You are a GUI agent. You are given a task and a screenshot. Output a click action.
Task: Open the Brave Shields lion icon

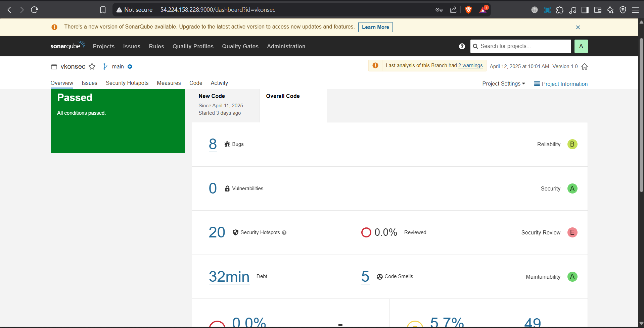(468, 10)
